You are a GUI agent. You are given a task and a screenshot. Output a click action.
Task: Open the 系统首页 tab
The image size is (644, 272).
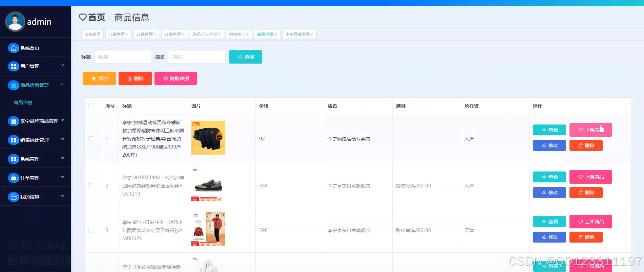pos(92,35)
